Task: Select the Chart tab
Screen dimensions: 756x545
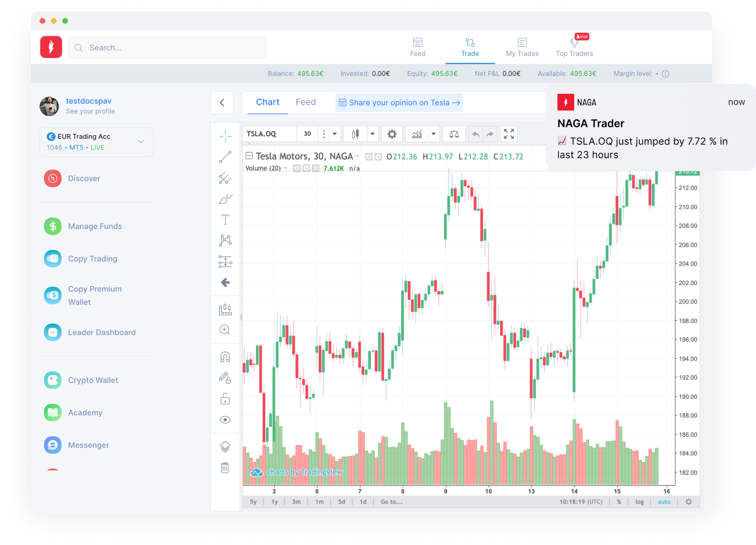Action: coord(267,102)
